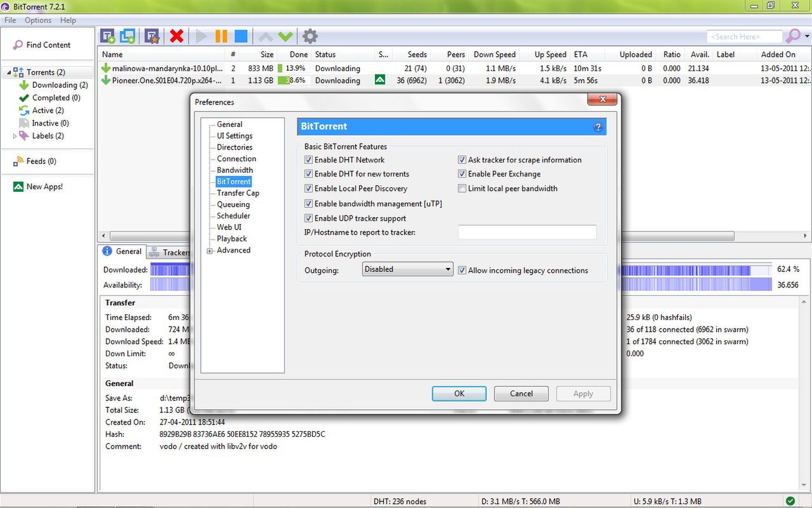The height and width of the screenshot is (508, 812).
Task: Toggle Enable DHT Network checkbox
Action: (x=309, y=160)
